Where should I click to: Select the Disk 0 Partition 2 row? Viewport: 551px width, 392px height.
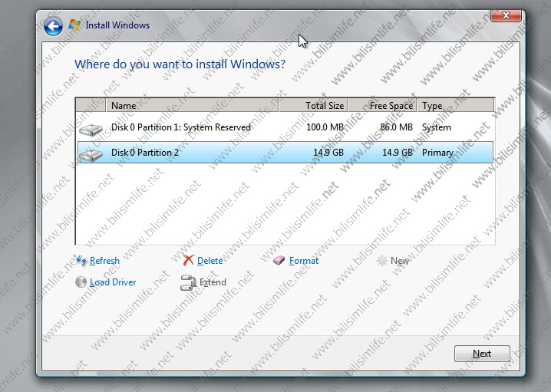(x=285, y=153)
